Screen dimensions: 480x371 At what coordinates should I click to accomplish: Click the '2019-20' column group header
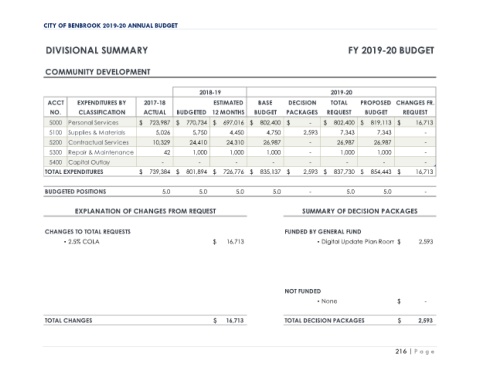[341, 92]
